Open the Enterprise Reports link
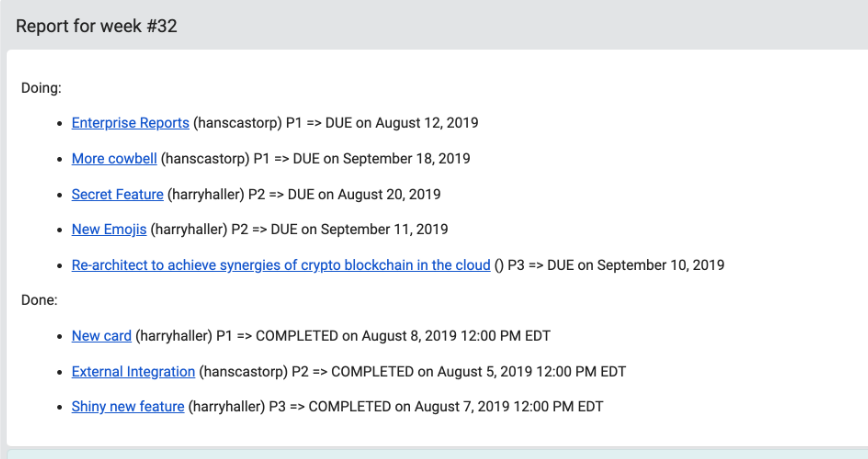 coord(130,123)
